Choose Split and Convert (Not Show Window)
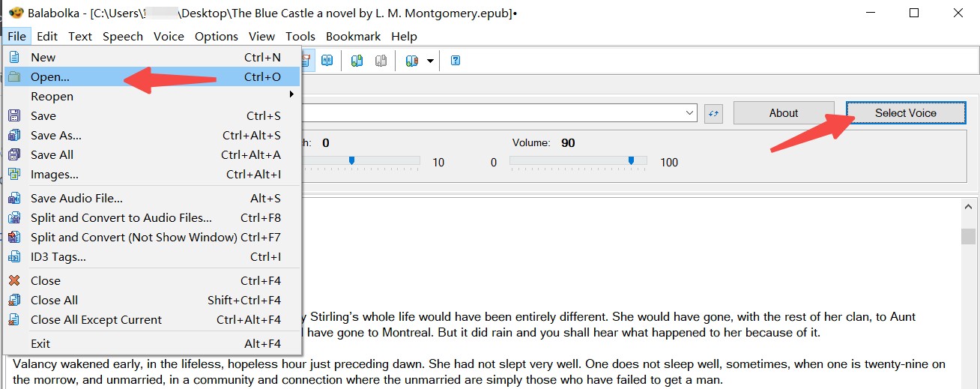The height and width of the screenshot is (389, 980). tap(152, 237)
